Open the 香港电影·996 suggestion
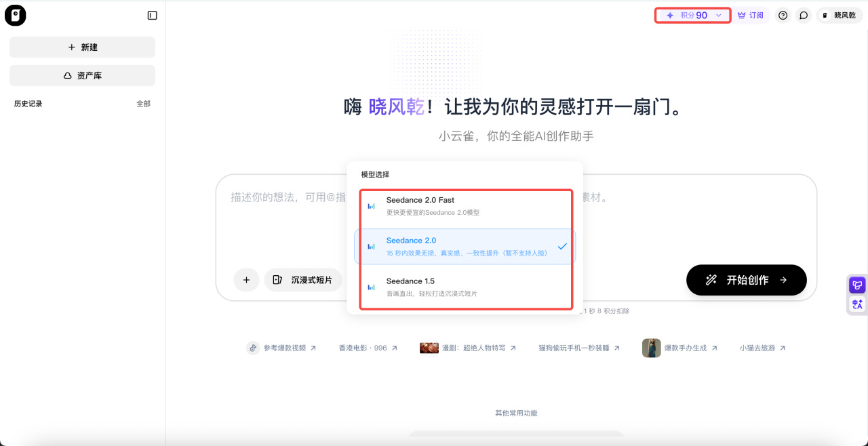Image resolution: width=868 pixels, height=446 pixels. tap(368, 348)
